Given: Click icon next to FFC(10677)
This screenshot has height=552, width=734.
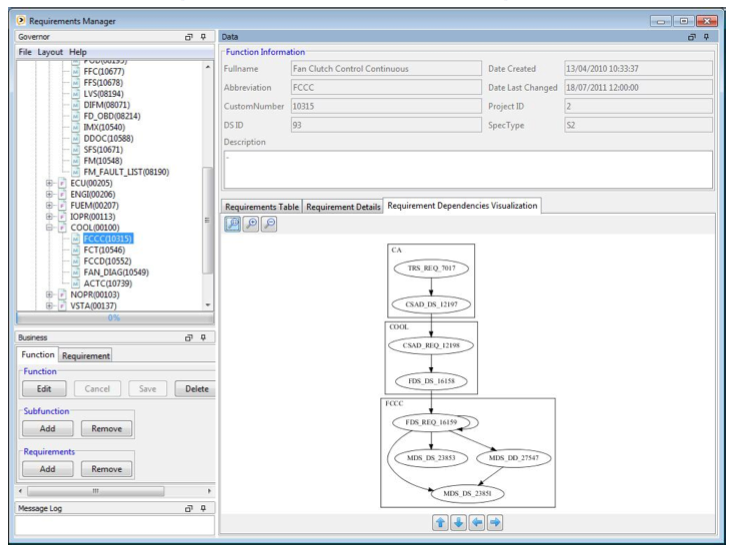Looking at the screenshot, I should pos(76,72).
